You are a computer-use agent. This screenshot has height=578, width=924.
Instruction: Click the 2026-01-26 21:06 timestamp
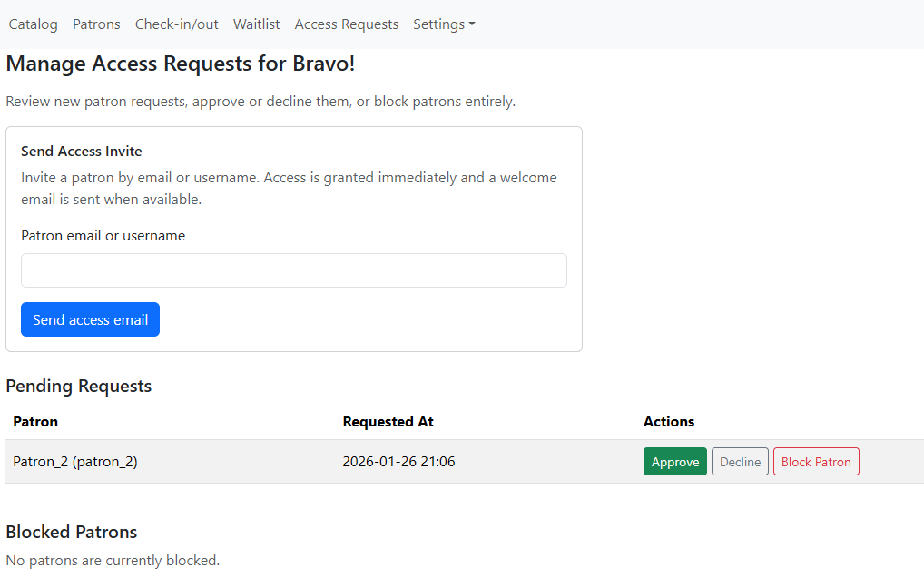(398, 462)
